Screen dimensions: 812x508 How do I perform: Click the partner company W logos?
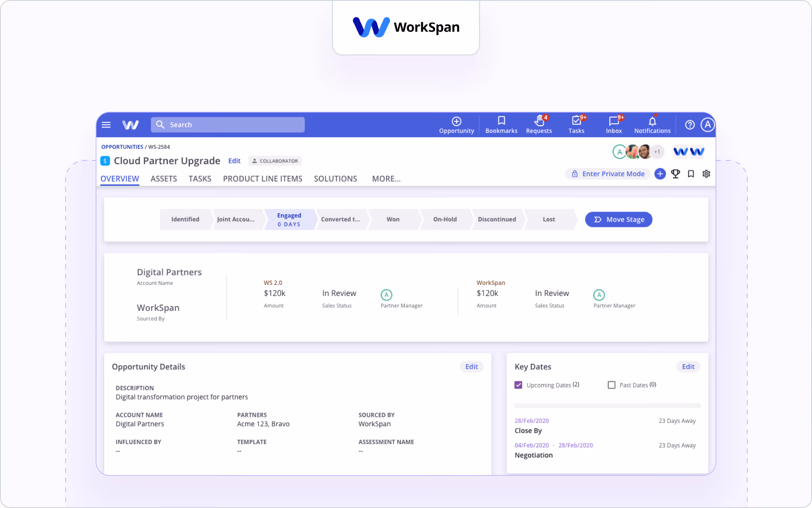(x=689, y=152)
